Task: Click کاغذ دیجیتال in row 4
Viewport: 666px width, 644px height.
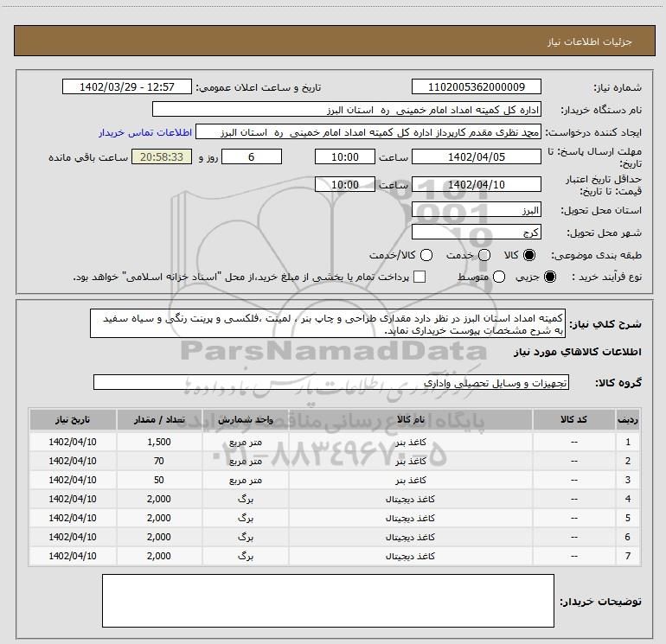Action: (410, 499)
